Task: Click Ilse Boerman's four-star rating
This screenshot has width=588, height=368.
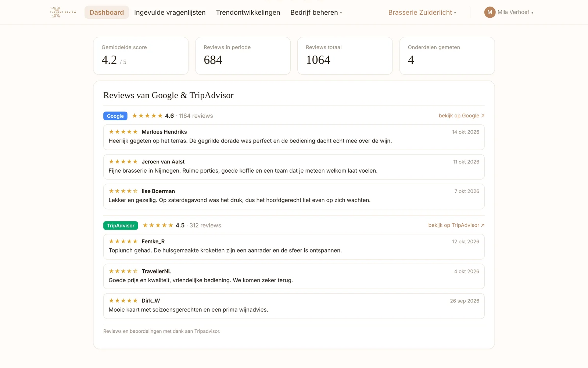Action: (123, 191)
